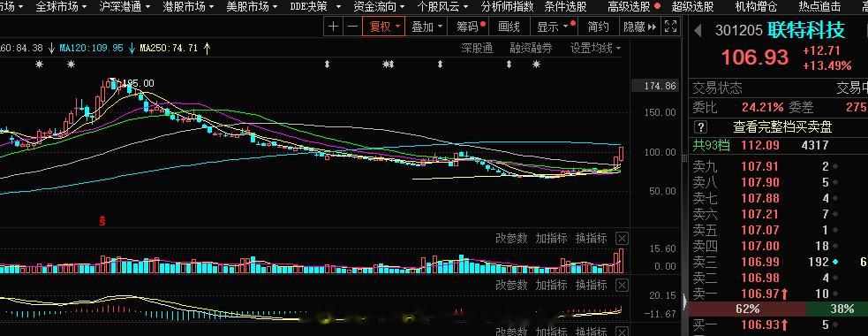Viewport: 868px width, 336px height.
Task: Open the 设置均线 moving average settings dropdown
Action: [x=596, y=49]
